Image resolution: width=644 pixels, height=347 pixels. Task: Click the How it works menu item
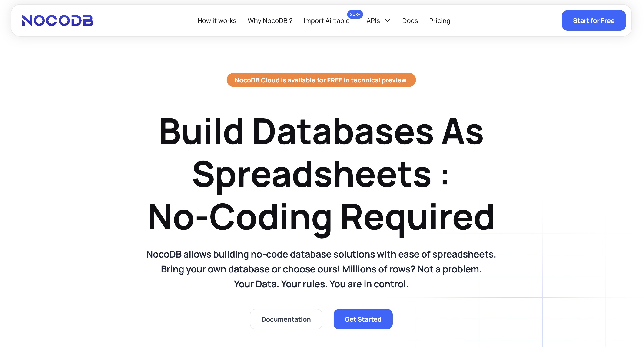217,20
